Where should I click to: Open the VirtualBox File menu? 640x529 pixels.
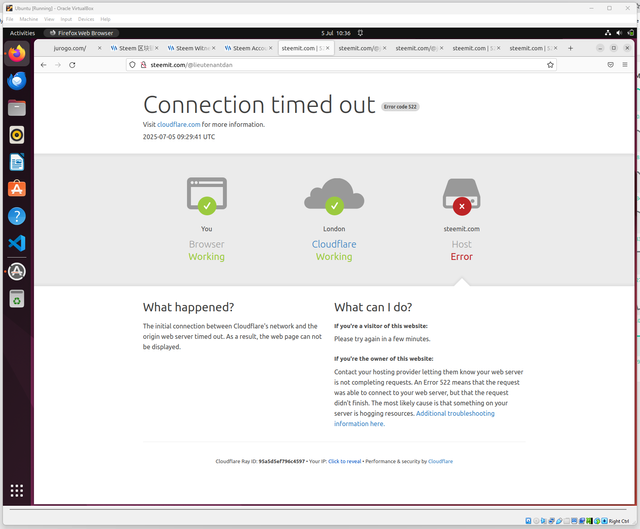pos(9,19)
